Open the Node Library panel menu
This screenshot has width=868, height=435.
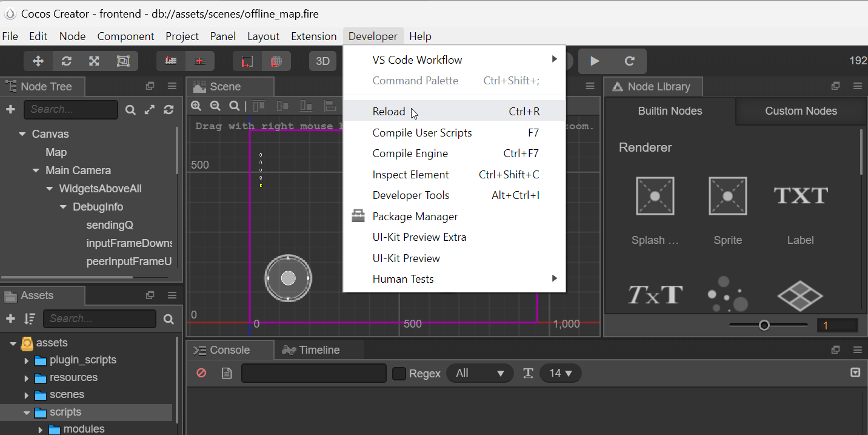(857, 86)
